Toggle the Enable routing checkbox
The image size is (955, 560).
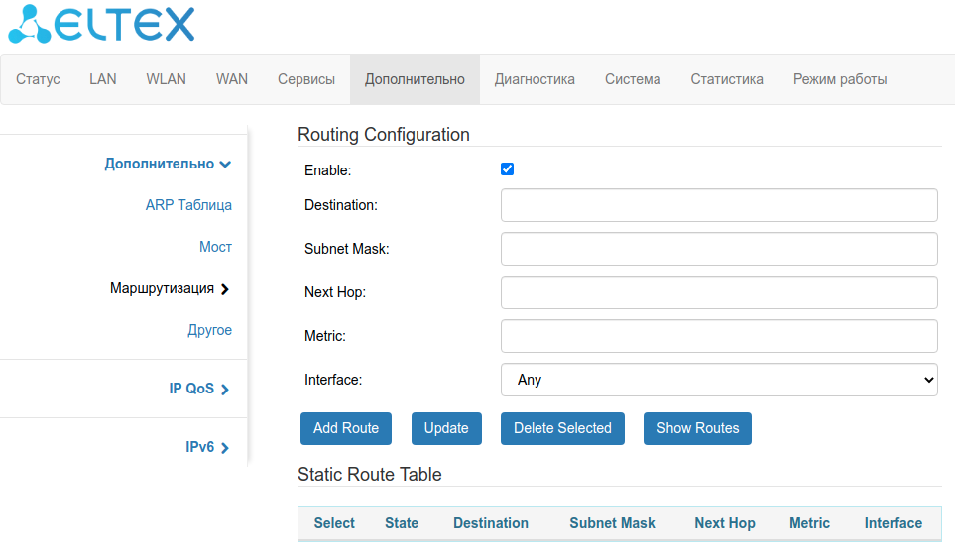pyautogui.click(x=507, y=169)
